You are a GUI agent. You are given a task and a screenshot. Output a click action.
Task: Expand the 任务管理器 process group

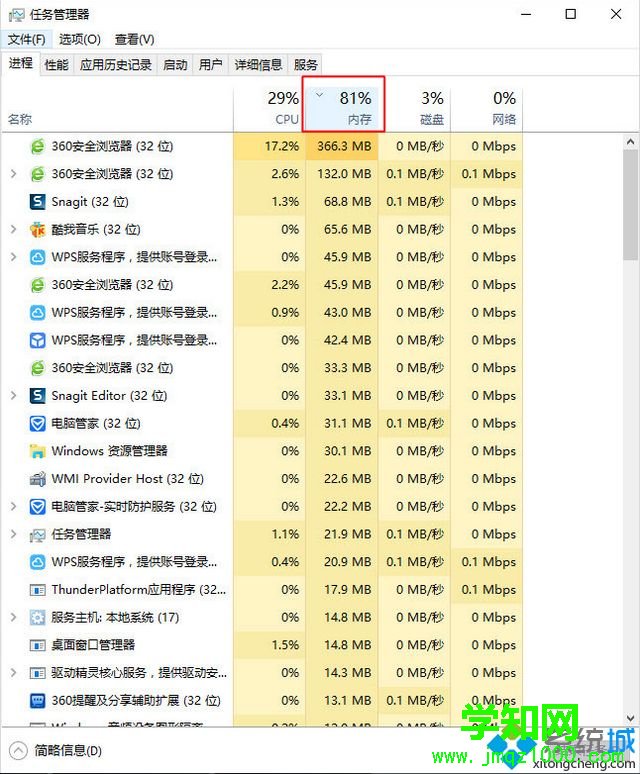pos(14,534)
